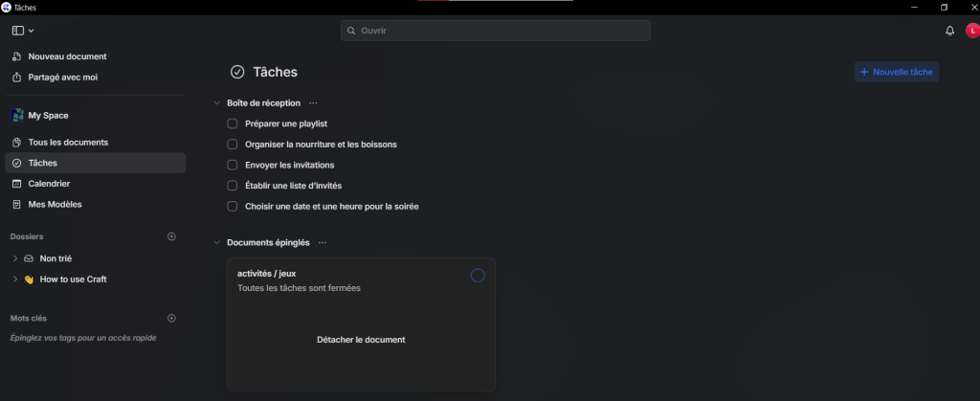Check the 'Préparer une playlist' task
Screen dimensions: 980x401
(x=233, y=123)
